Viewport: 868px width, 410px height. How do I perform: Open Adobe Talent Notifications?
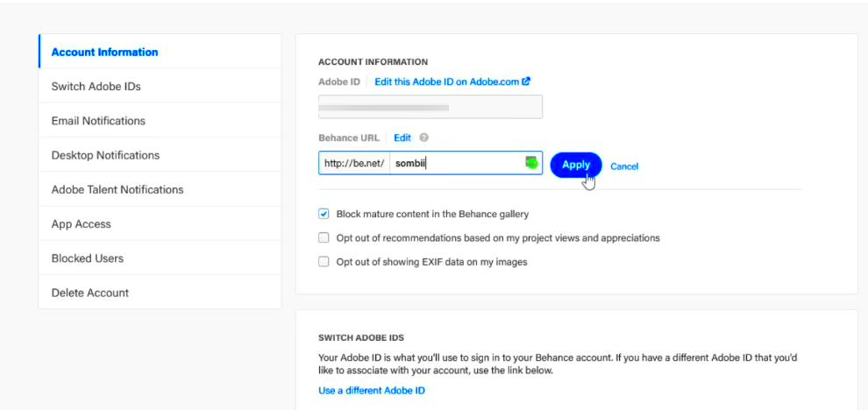click(160, 189)
